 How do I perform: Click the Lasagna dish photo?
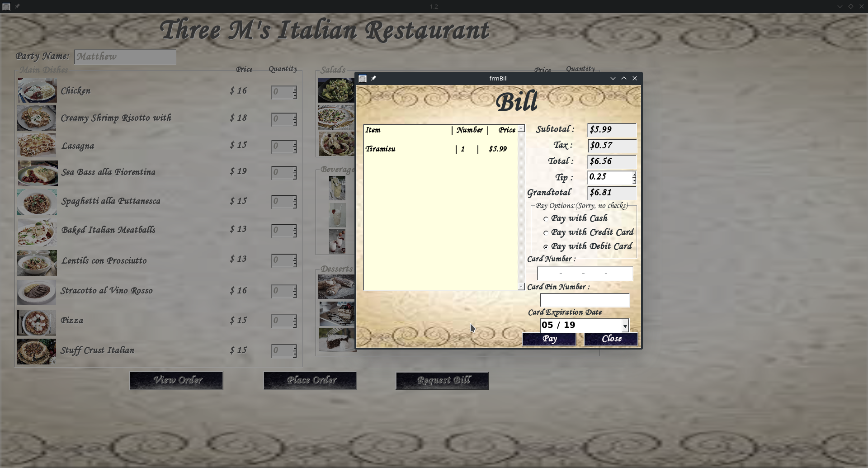[37, 145]
